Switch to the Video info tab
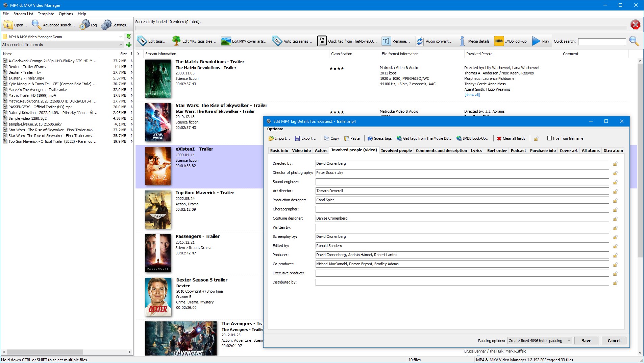The image size is (644, 363). click(x=301, y=151)
